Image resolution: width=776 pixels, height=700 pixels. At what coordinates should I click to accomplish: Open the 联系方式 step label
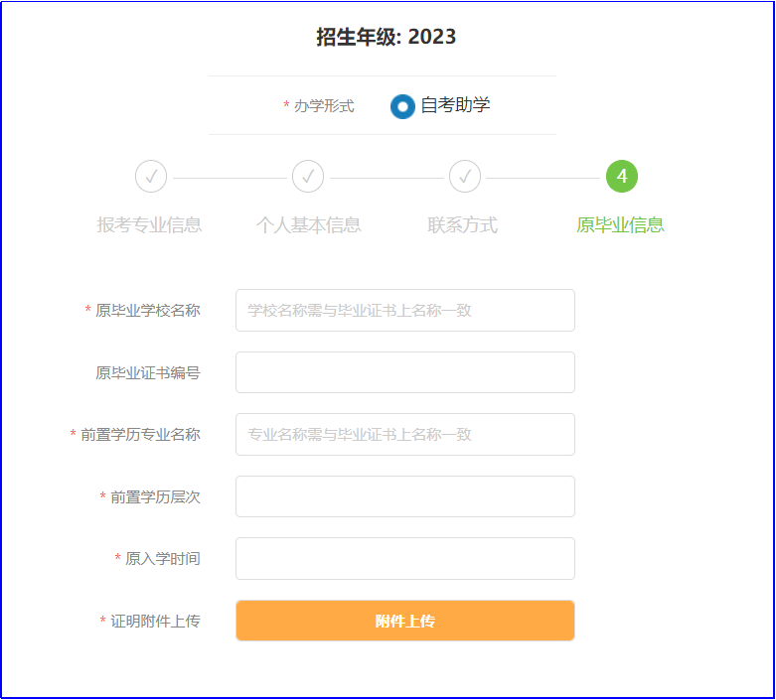[463, 225]
